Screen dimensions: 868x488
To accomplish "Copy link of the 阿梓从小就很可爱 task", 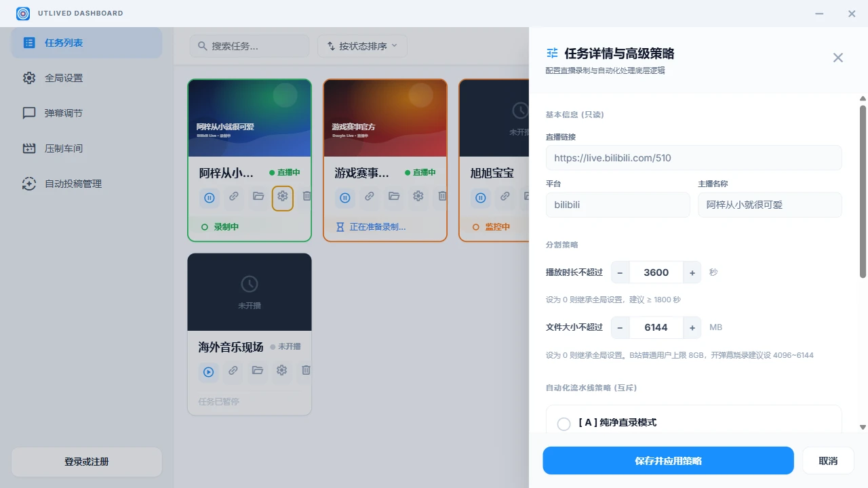I will click(x=234, y=197).
